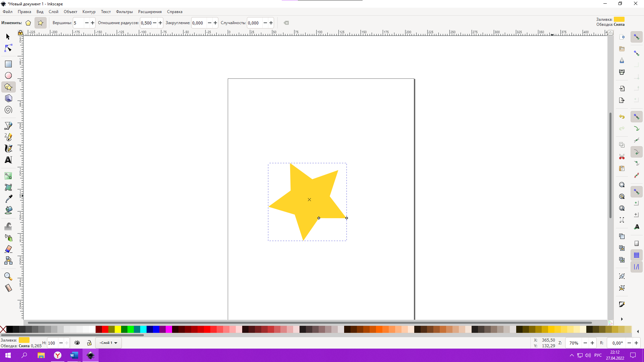Select the Paint bucket tool
This screenshot has width=644, height=362.
click(x=8, y=210)
